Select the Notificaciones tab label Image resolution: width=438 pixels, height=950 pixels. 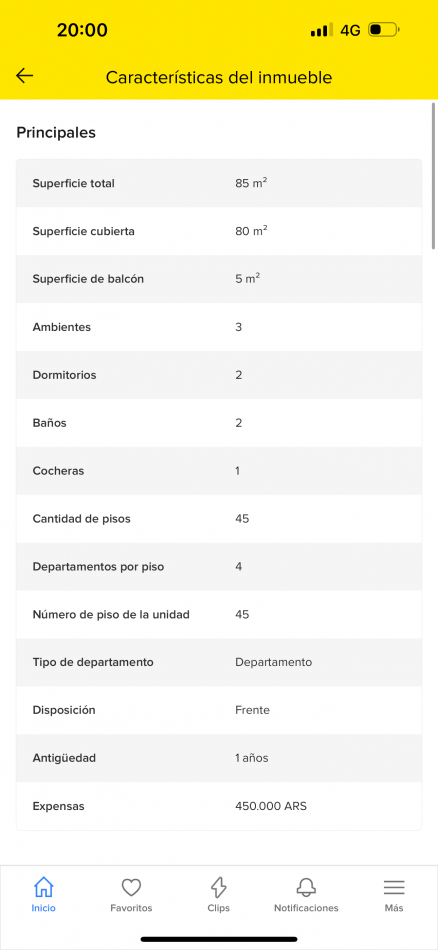coord(306,908)
